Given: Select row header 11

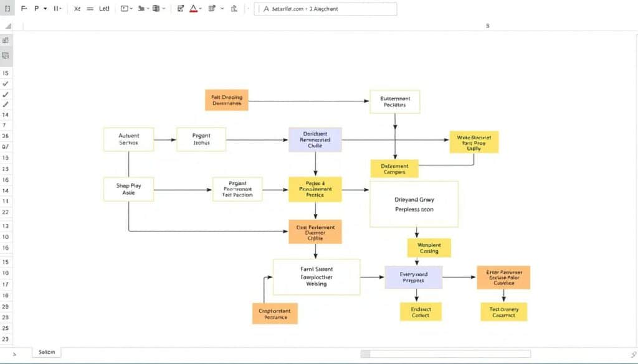Looking at the screenshot, I should [x=5, y=201].
